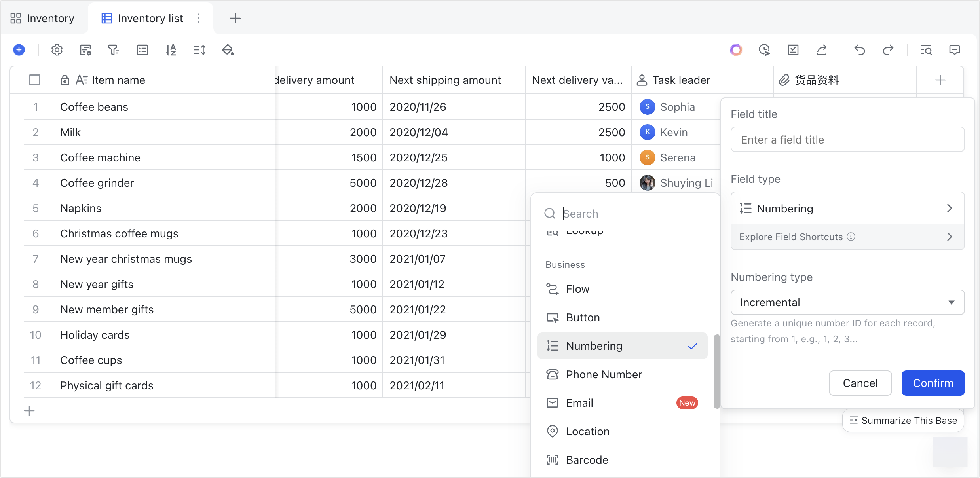Image resolution: width=980 pixels, height=478 pixels.
Task: Select the checked Numbering field type
Action: click(x=622, y=346)
